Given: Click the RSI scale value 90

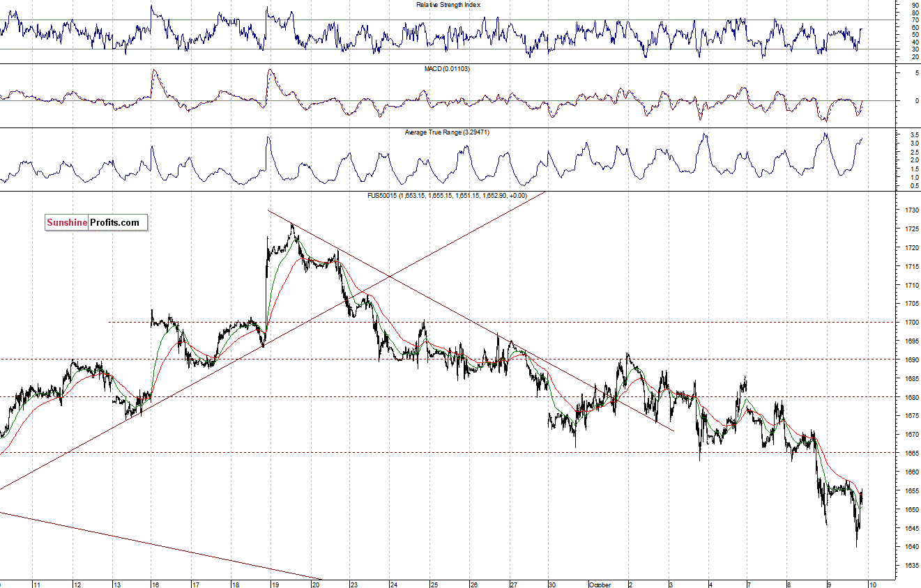Looking at the screenshot, I should (x=915, y=5).
